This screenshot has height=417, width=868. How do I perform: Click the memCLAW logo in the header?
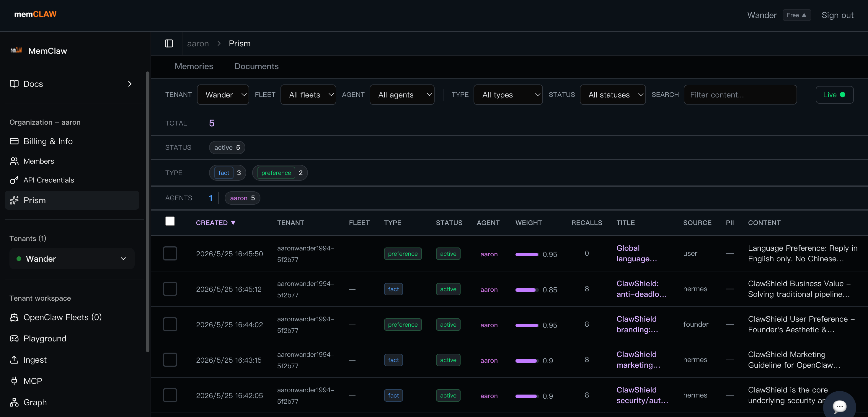[x=35, y=14]
